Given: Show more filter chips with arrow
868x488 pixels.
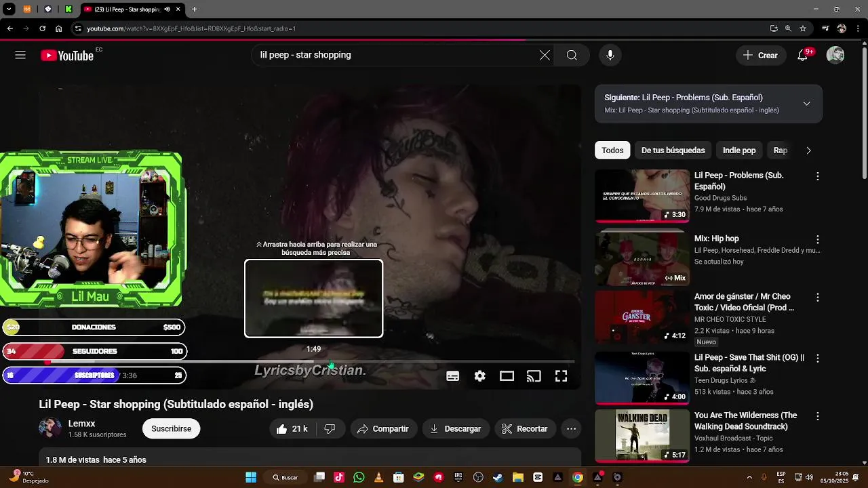Looking at the screenshot, I should [x=808, y=150].
